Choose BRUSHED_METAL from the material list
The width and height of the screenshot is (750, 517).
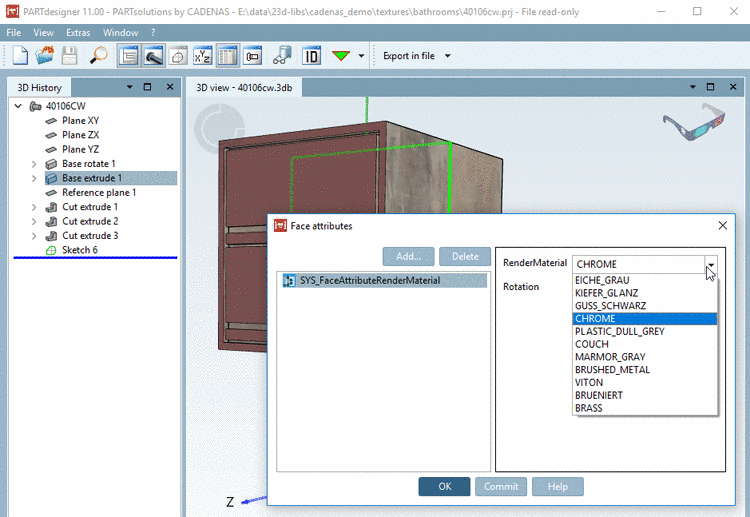click(x=612, y=370)
